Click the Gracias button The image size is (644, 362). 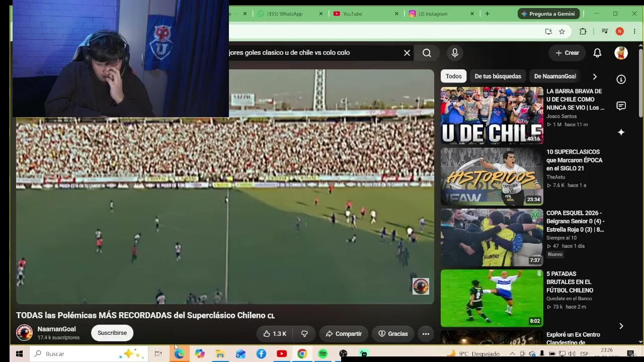click(393, 334)
